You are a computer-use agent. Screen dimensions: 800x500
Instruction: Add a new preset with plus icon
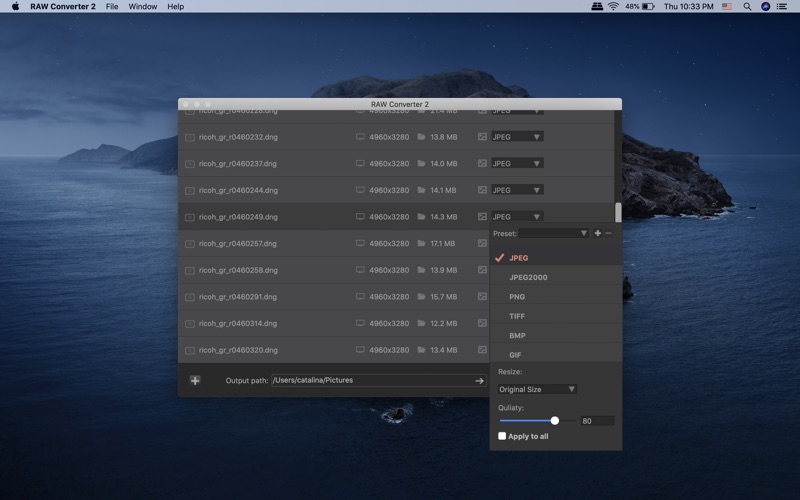[597, 233]
